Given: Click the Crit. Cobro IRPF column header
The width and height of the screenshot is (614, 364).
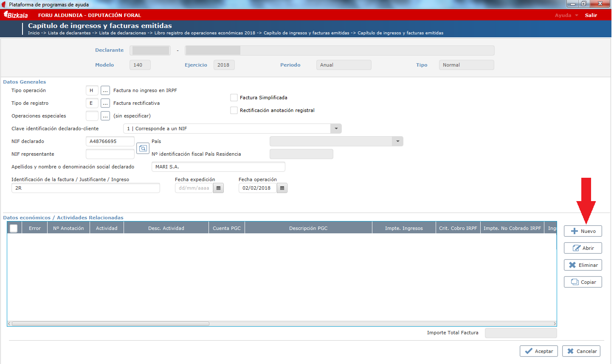Looking at the screenshot, I should tap(458, 228).
